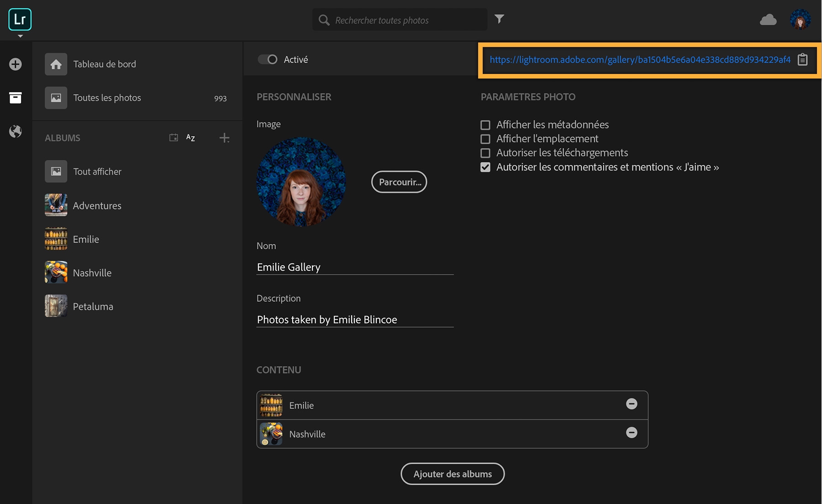Edit the Nom field Emilie Gallery
The image size is (822, 504).
click(355, 267)
